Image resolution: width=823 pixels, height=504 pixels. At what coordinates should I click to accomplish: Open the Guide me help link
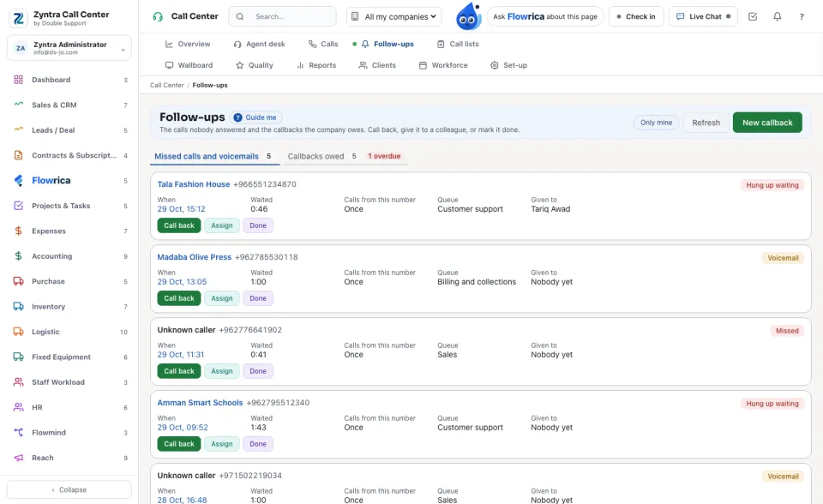point(256,117)
